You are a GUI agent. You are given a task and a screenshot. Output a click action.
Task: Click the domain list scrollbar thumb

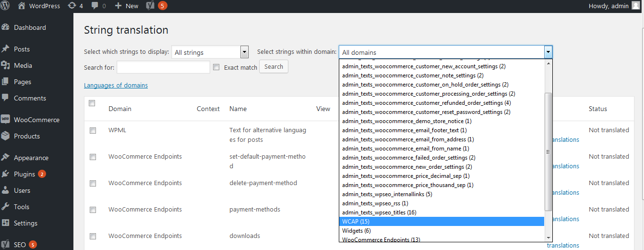point(548,151)
